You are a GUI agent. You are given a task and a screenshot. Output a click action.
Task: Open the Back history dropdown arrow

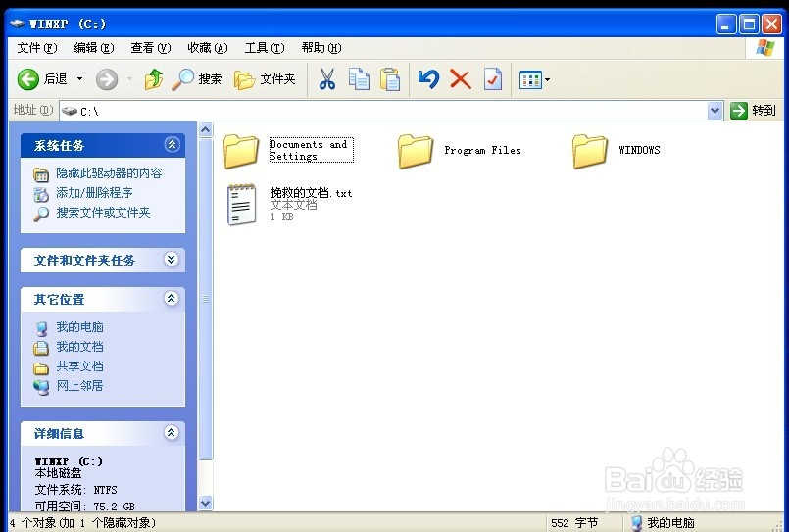[x=79, y=79]
